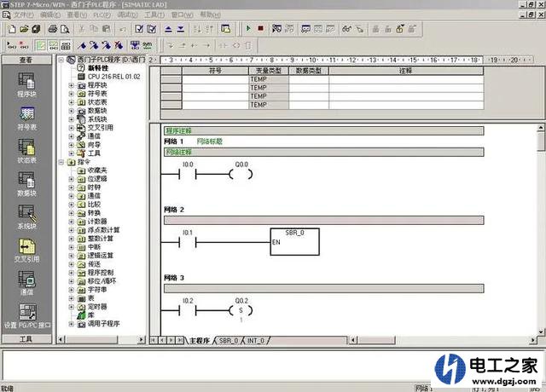Screen dimensions: 546x392
Task: Print the program with the printer icon
Action: 53,29
